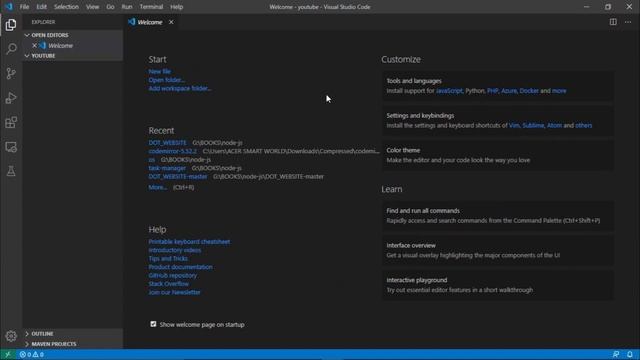
Task: Click the VS Code logo in title bar
Action: (9, 7)
